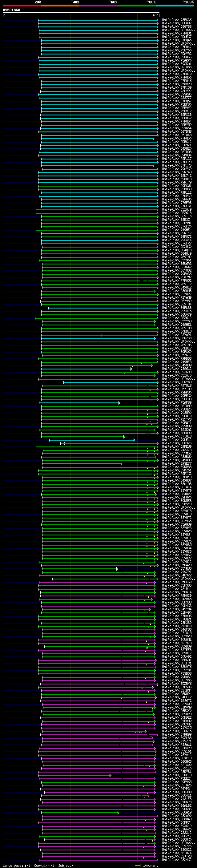Select the UniRef100_P93699 label
This screenshot has height=868, width=197.
[177, 372]
